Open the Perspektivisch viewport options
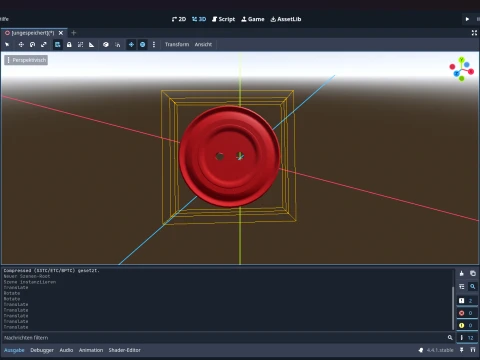This screenshot has width=480, height=360. pyautogui.click(x=26, y=60)
